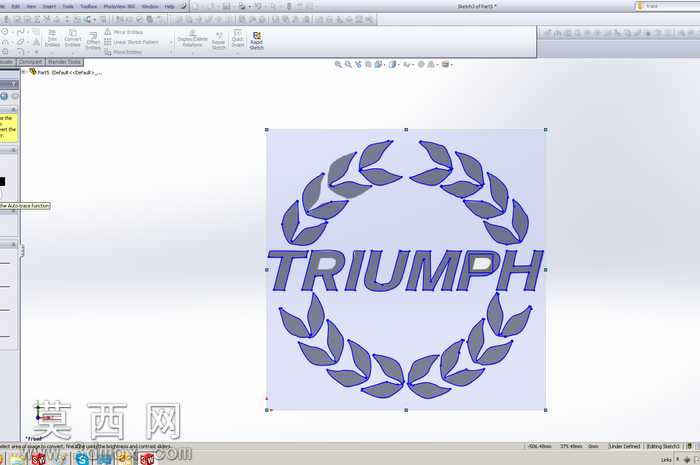Click Mirror Entities in the ribbon

coord(124,32)
